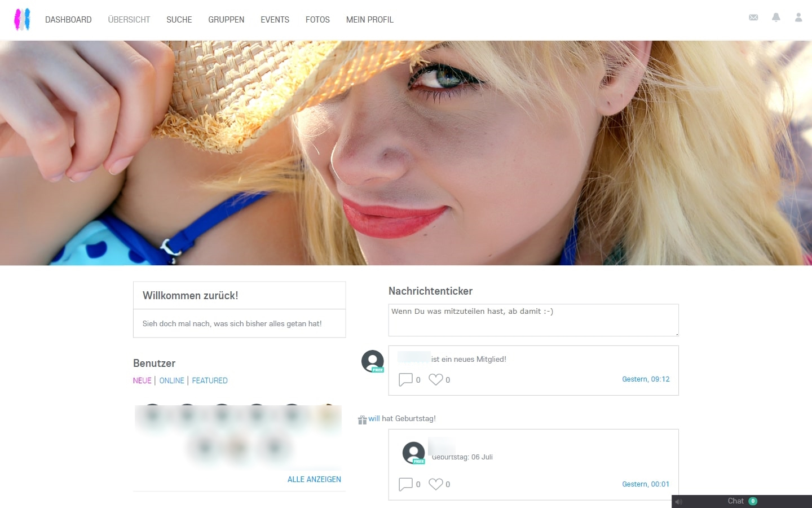
Task: Expand the Chat bar
Action: click(735, 501)
